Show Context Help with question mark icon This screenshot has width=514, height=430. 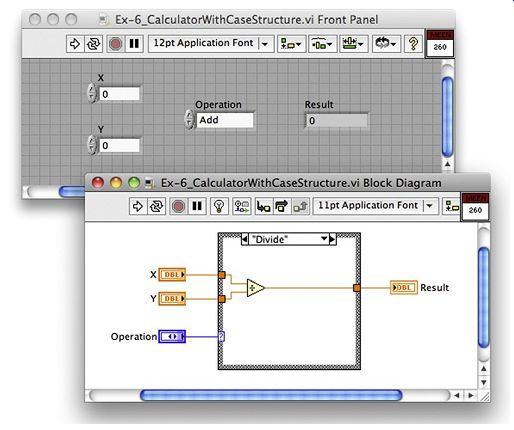(413, 44)
